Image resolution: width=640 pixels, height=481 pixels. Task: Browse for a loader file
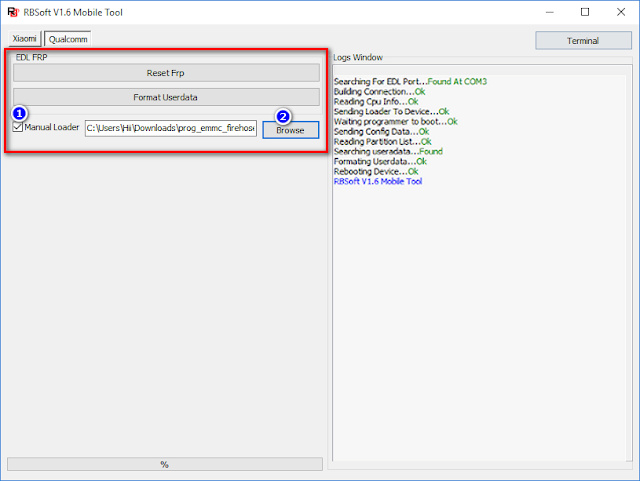(291, 130)
